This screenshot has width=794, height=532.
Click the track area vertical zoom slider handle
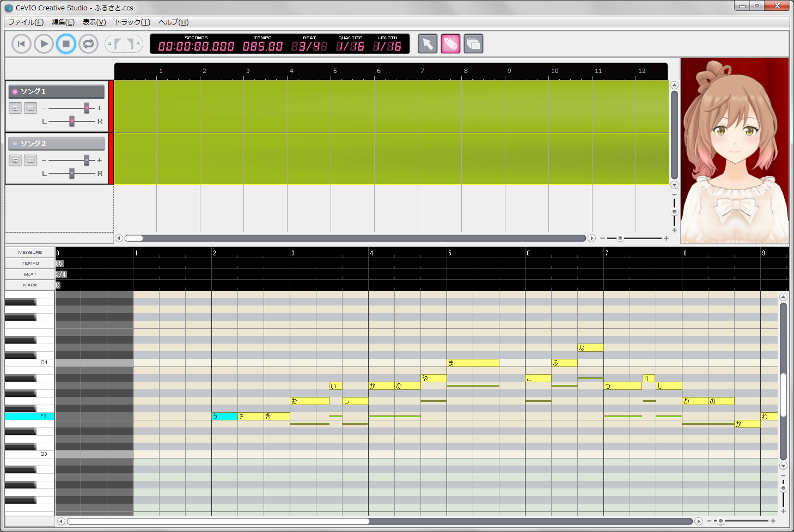click(674, 212)
